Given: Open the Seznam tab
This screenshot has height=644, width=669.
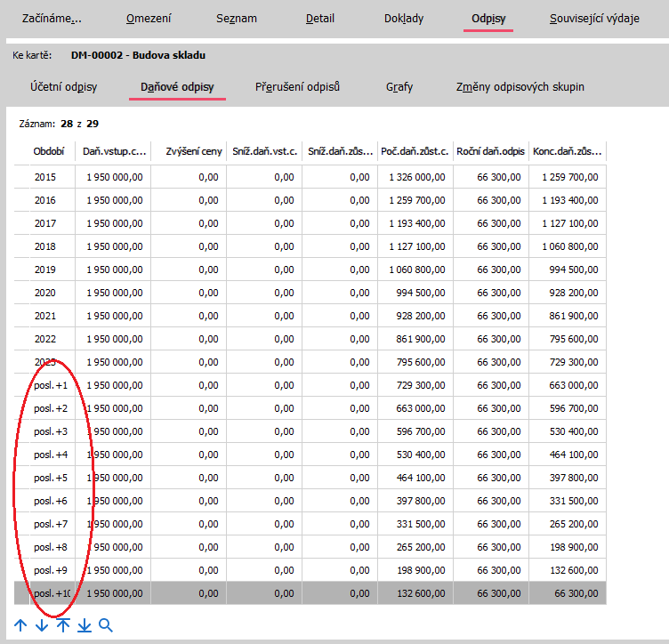Looking at the screenshot, I should click(x=238, y=18).
